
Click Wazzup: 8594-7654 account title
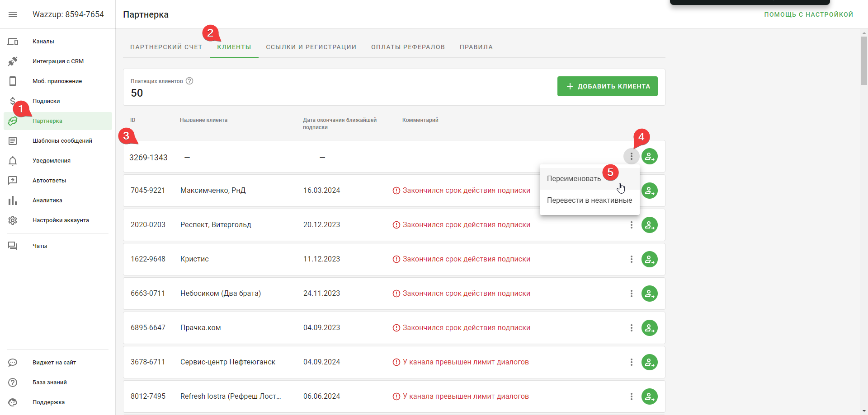[x=68, y=14]
